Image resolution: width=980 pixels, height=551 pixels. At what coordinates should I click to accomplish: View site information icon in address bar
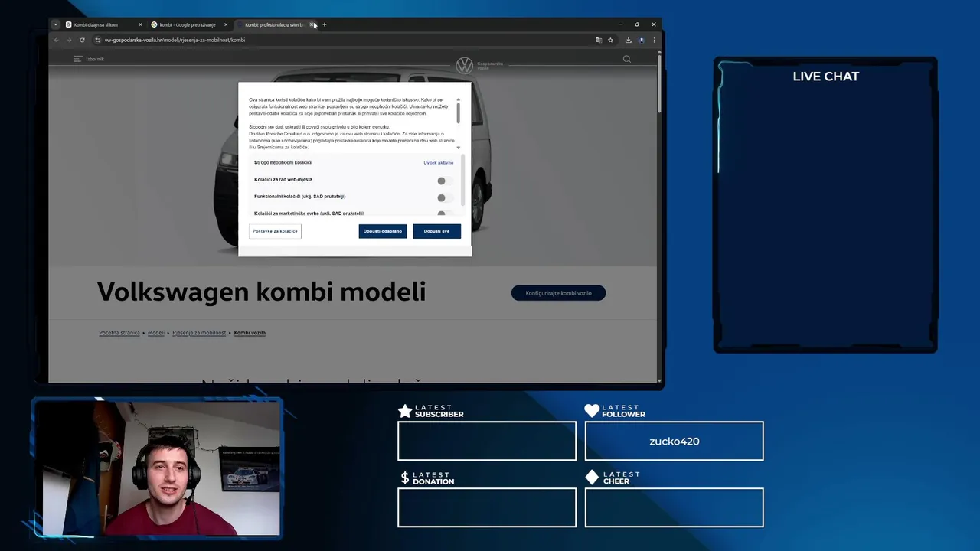(x=98, y=40)
